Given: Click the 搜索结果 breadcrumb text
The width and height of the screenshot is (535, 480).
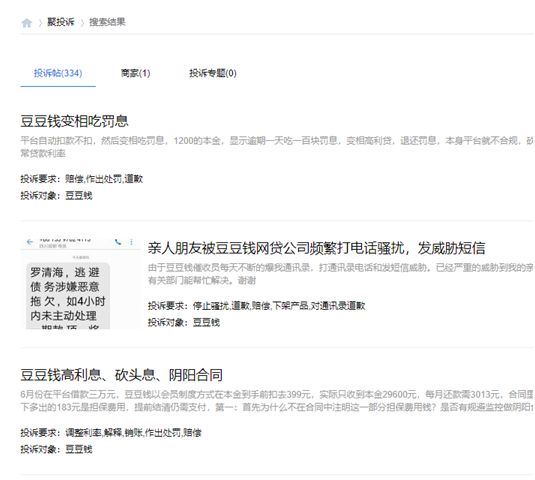Looking at the screenshot, I should (x=107, y=22).
